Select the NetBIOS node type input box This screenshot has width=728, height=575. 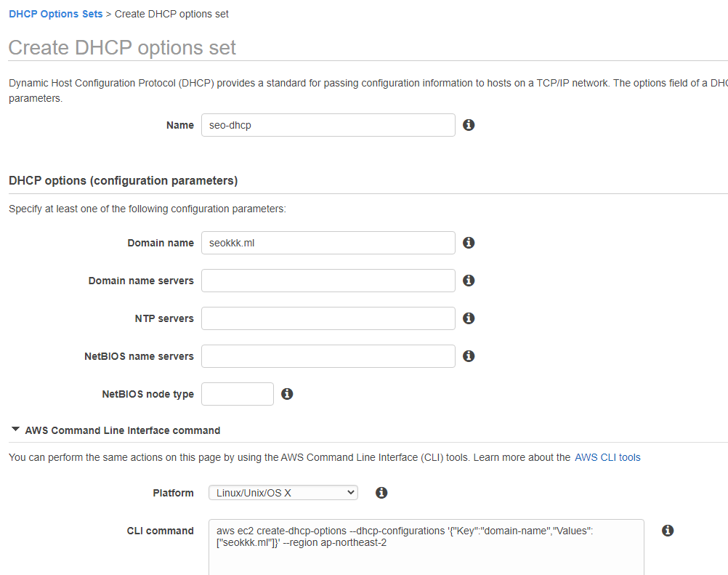[237, 393]
